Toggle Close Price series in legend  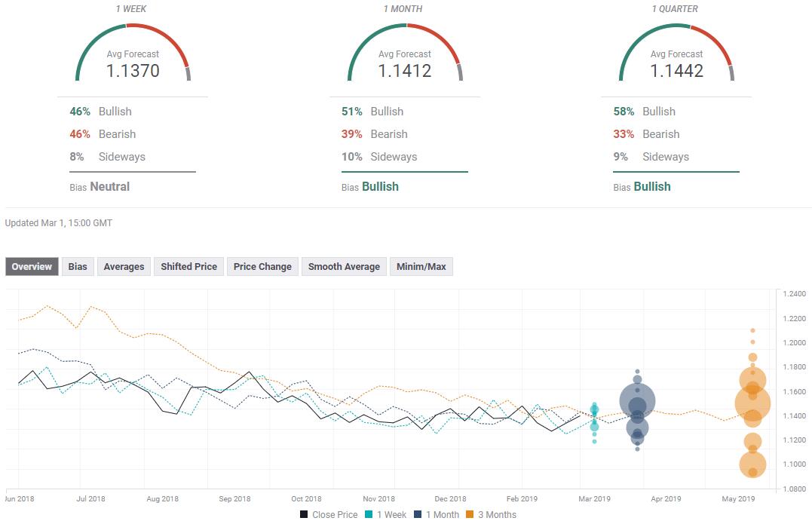point(329,515)
